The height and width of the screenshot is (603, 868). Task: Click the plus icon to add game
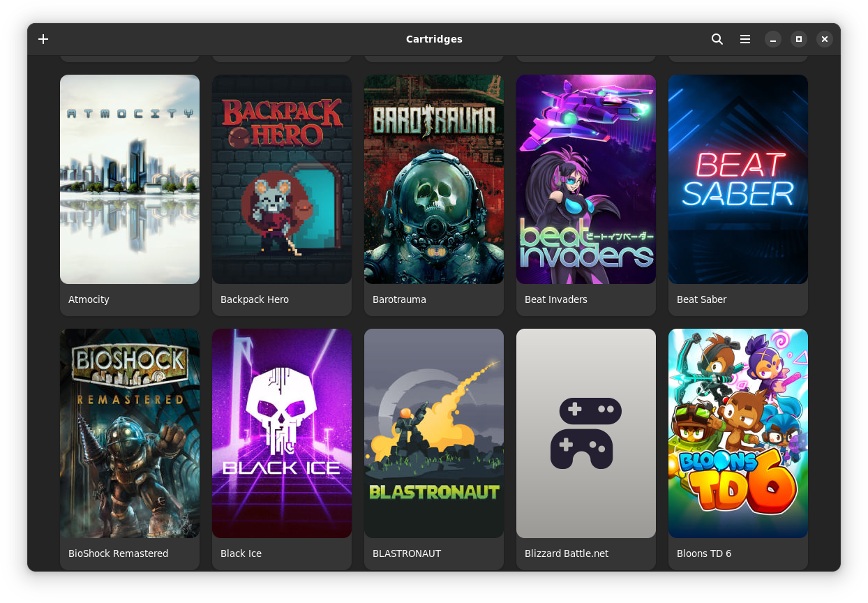point(43,39)
